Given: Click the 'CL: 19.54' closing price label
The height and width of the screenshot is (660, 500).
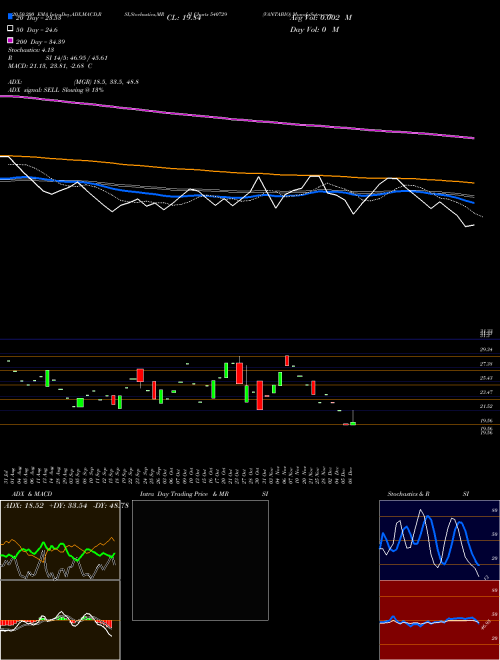Looking at the screenshot, I should coord(183,18).
